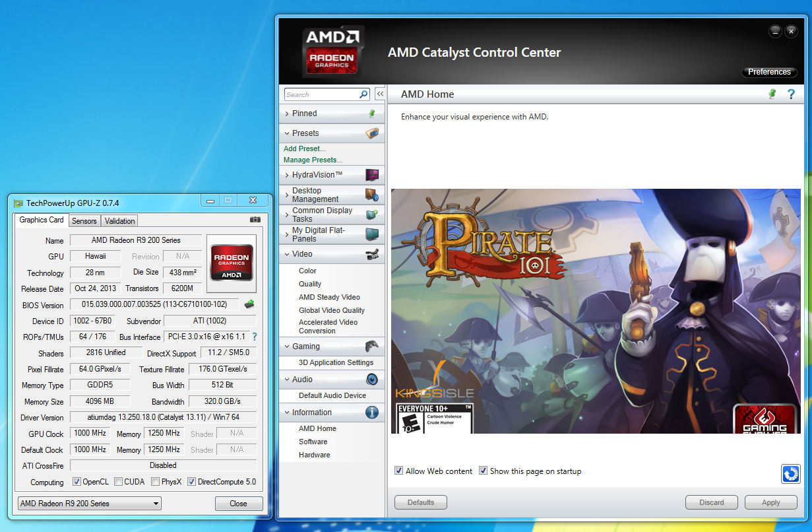Switch to the Sensors tab
Image resolution: width=812 pixels, height=532 pixels.
84,220
